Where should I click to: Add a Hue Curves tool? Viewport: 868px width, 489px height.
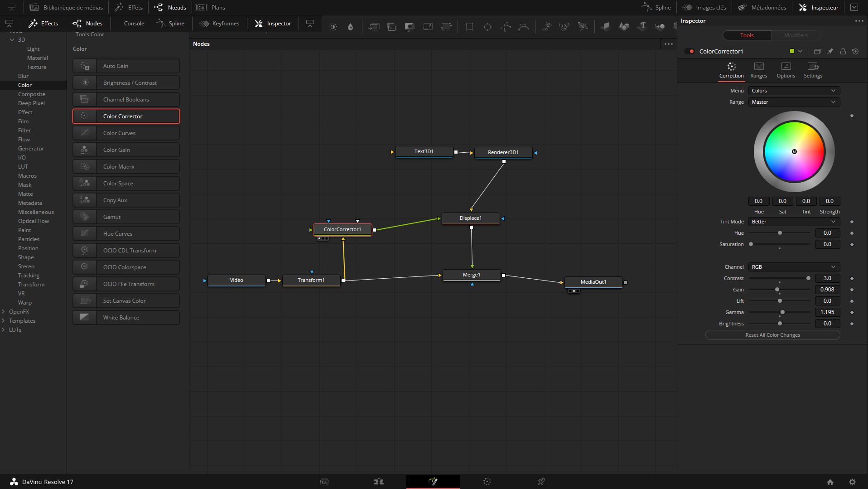pos(126,234)
